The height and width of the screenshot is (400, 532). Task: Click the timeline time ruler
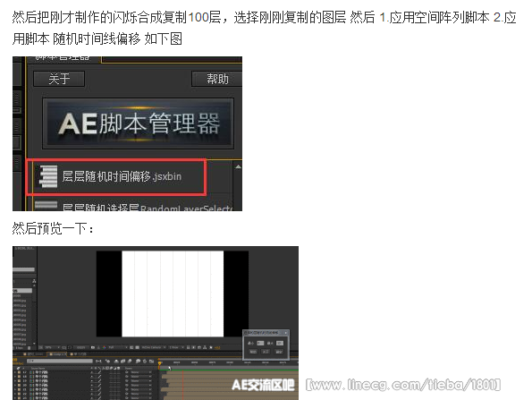click(229, 362)
